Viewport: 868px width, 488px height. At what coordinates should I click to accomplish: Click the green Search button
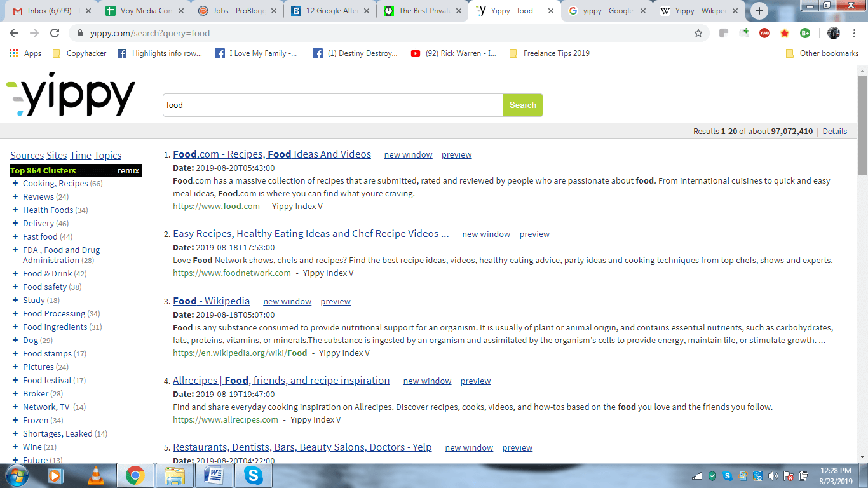coord(522,105)
